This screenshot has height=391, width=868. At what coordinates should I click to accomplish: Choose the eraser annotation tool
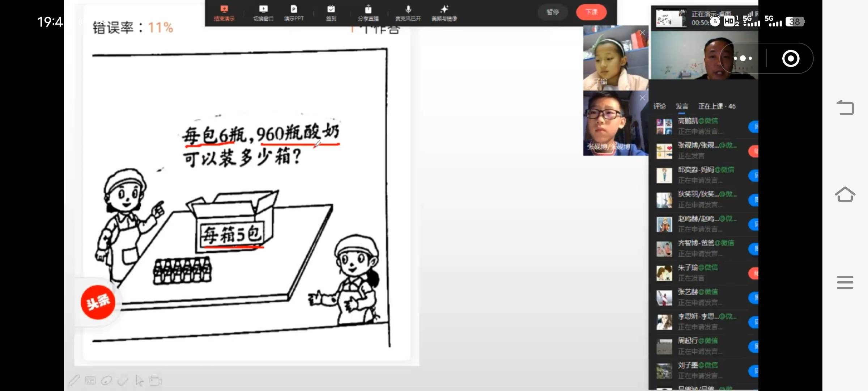point(123,380)
